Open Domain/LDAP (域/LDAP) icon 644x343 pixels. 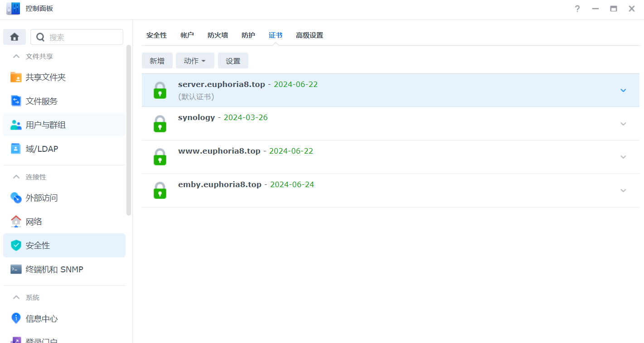point(16,149)
